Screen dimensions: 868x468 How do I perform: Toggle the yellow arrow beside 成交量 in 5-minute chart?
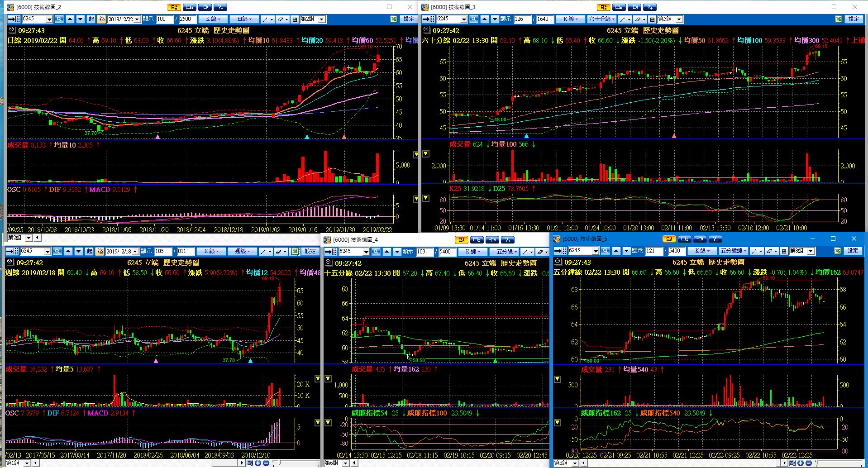(x=558, y=379)
